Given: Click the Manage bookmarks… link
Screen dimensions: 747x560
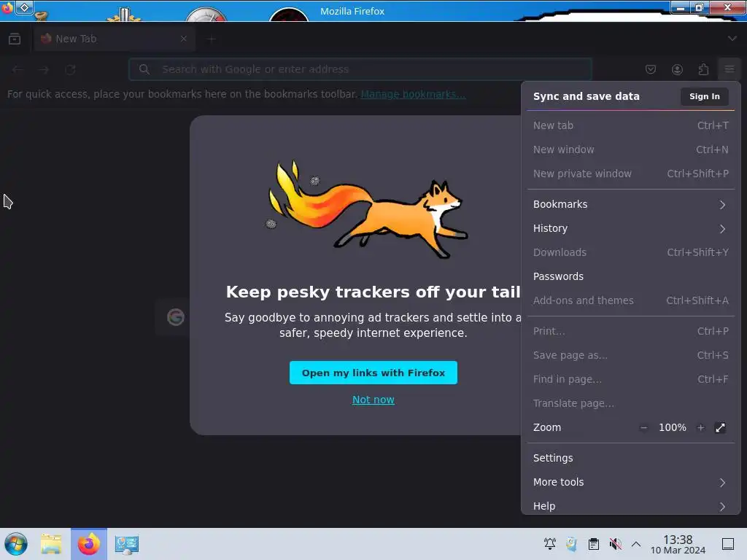Looking at the screenshot, I should pos(413,94).
